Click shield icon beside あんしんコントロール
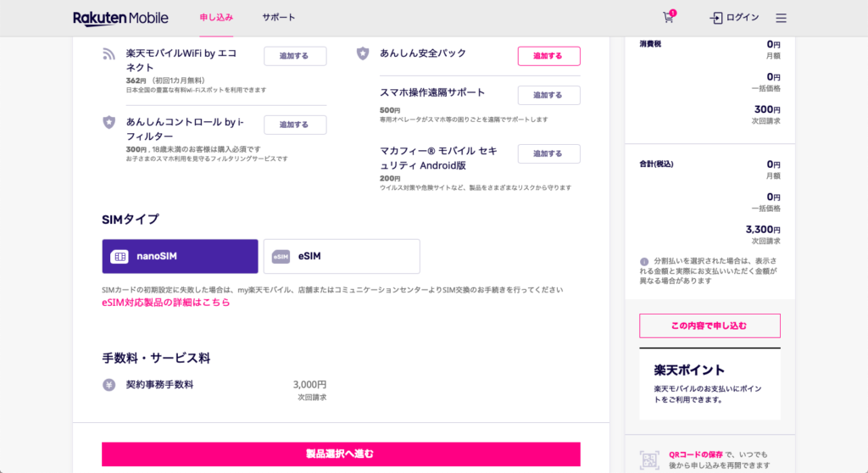The width and height of the screenshot is (868, 473). click(109, 122)
